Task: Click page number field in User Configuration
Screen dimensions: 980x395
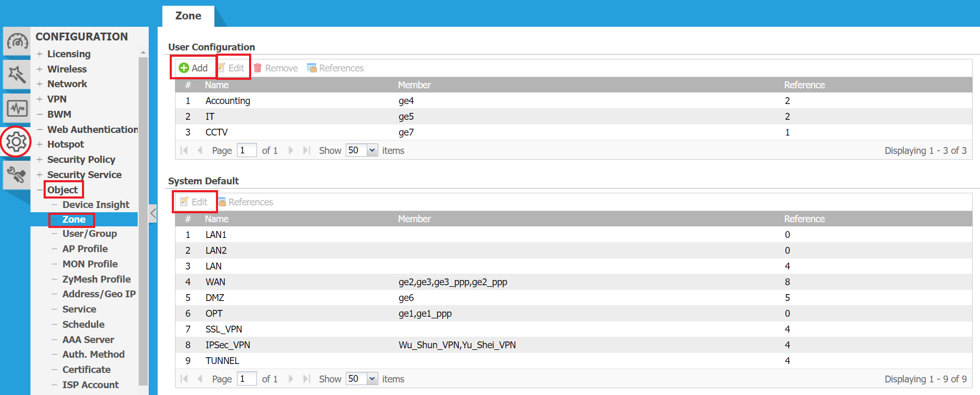Action: [x=247, y=150]
